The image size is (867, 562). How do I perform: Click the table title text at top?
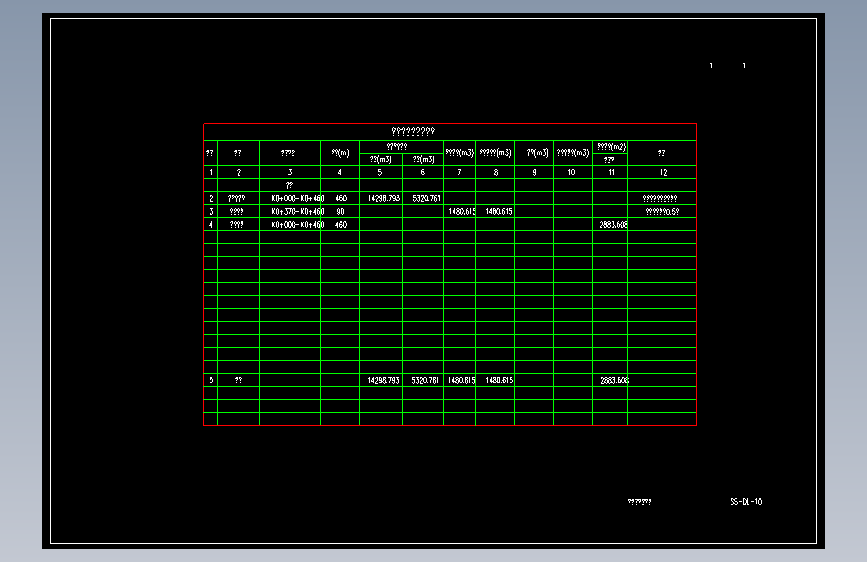pos(413,131)
